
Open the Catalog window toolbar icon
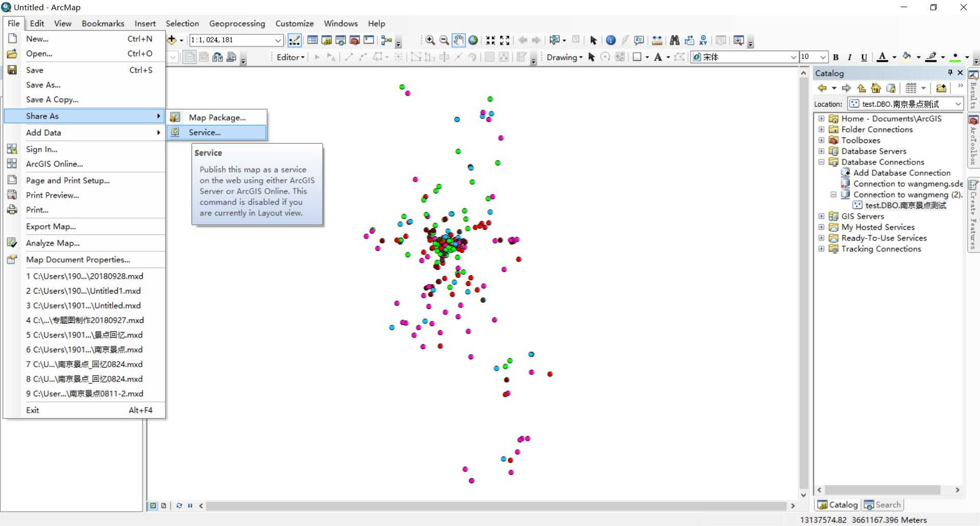click(x=327, y=40)
